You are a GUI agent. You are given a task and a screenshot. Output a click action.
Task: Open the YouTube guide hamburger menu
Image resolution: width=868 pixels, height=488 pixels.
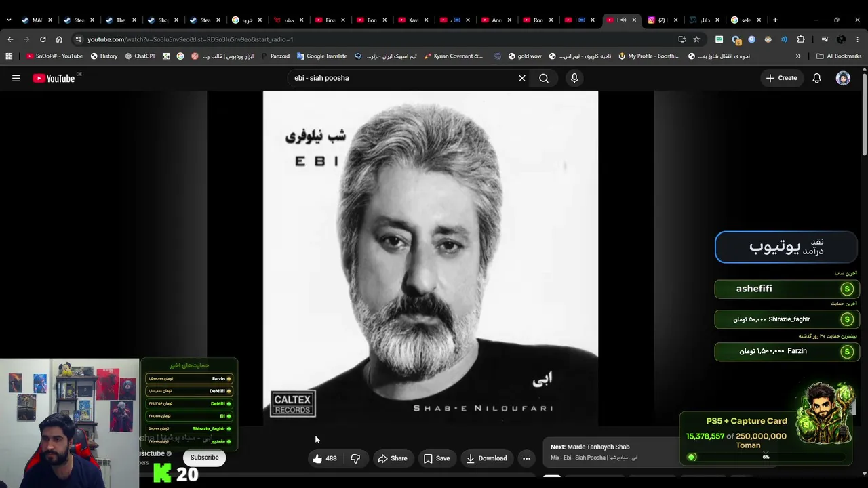pyautogui.click(x=16, y=78)
